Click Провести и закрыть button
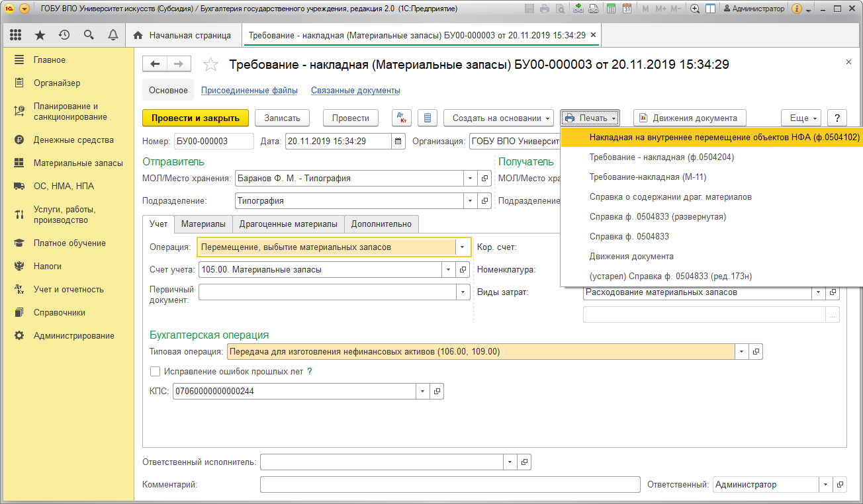The height and width of the screenshot is (504, 863). pos(195,118)
